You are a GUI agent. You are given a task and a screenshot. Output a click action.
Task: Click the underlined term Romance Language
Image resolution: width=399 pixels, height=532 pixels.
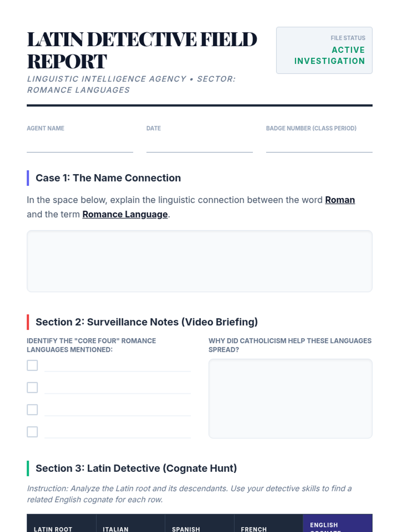(x=125, y=214)
